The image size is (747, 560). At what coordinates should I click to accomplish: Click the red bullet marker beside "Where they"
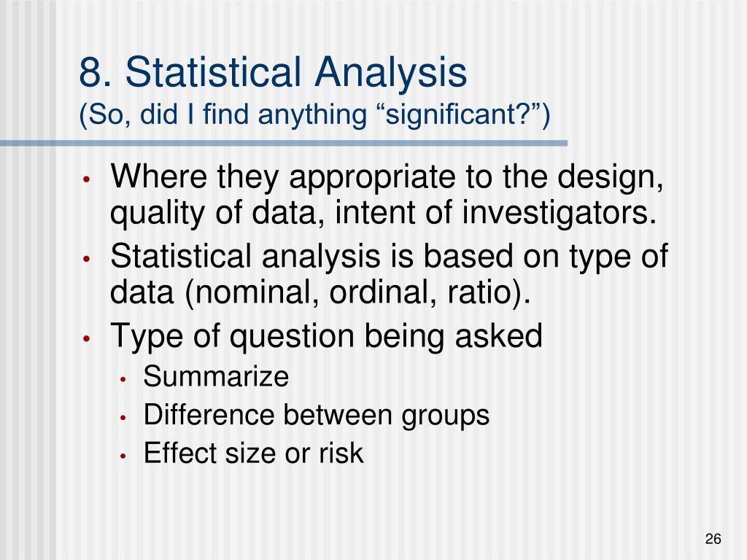click(x=86, y=180)
